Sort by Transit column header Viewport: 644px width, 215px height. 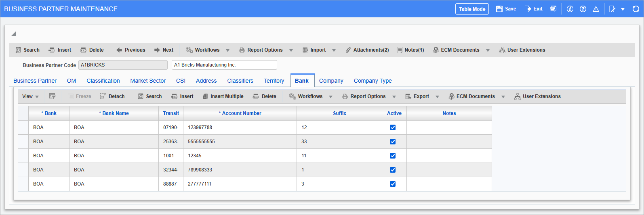171,113
